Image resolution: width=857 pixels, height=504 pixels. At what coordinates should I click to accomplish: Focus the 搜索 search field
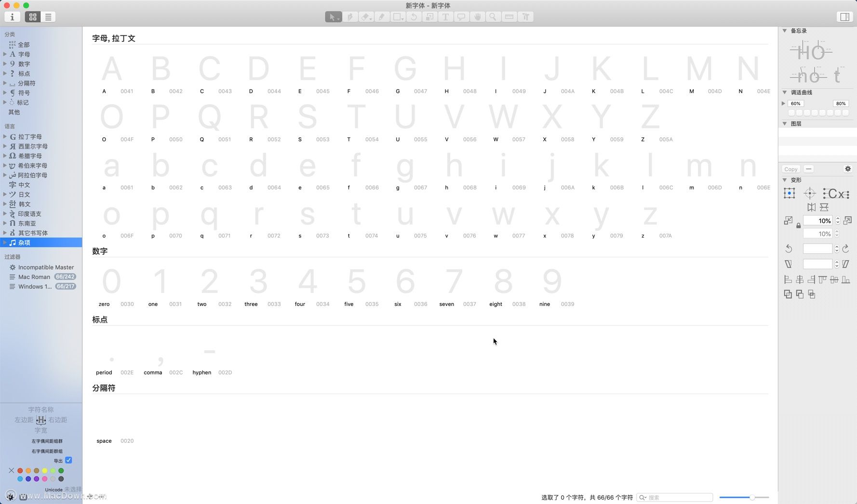[x=675, y=497]
